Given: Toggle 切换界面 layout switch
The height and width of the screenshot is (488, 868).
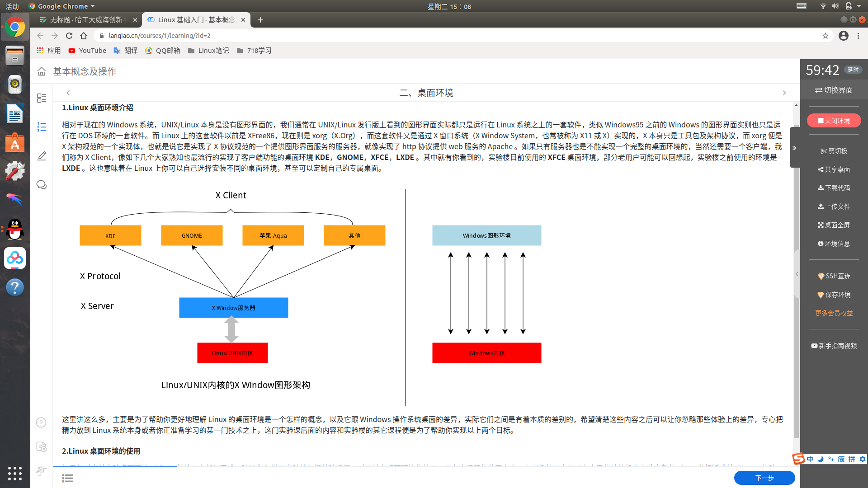Looking at the screenshot, I should [x=834, y=90].
